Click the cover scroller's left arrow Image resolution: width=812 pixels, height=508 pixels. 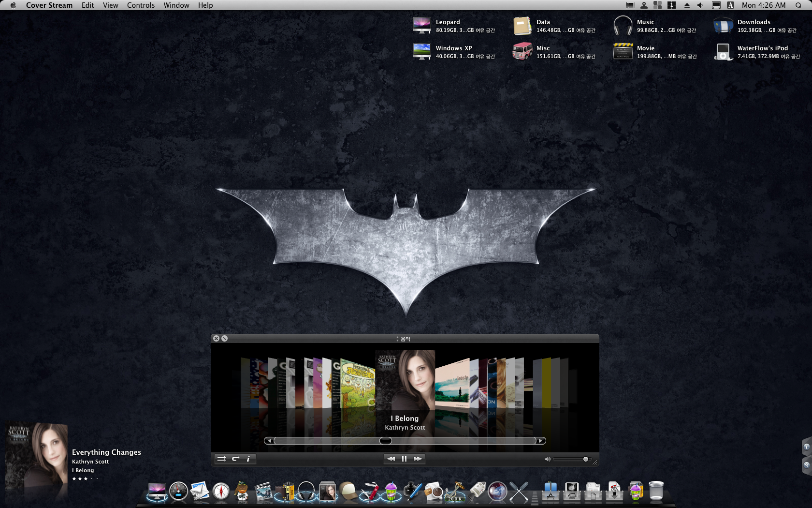[269, 441]
